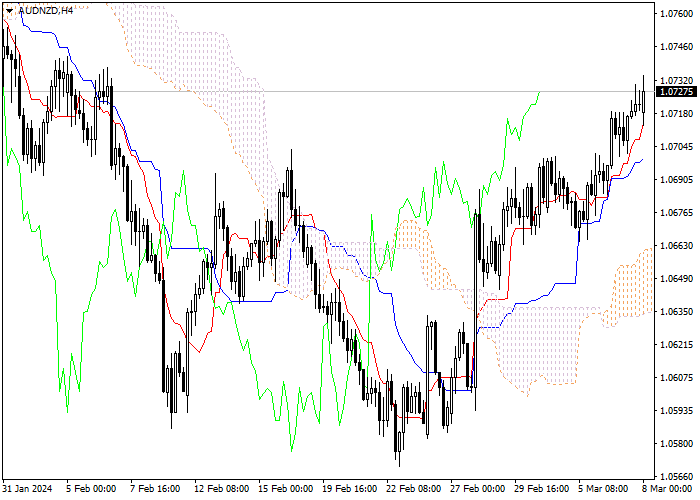Click the 1.05800 price axis label

point(676,444)
